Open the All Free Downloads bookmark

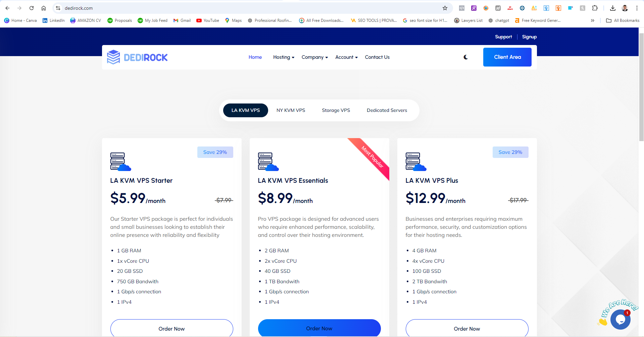tap(321, 20)
